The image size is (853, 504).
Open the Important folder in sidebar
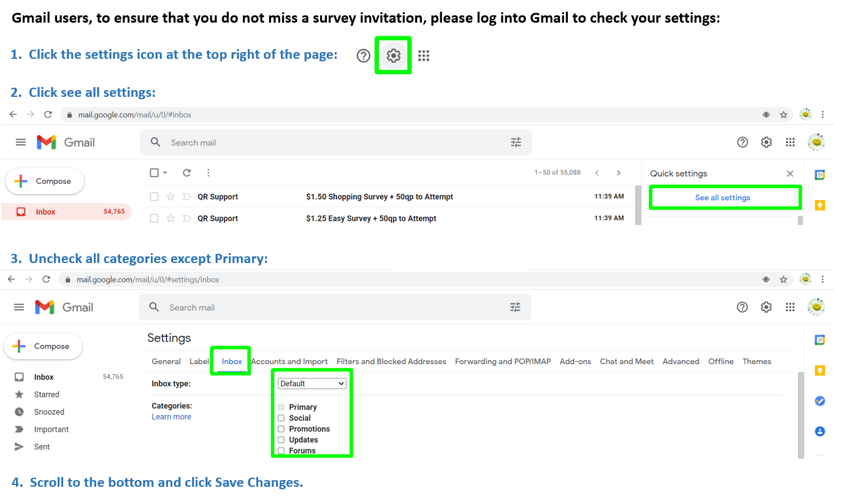(52, 429)
